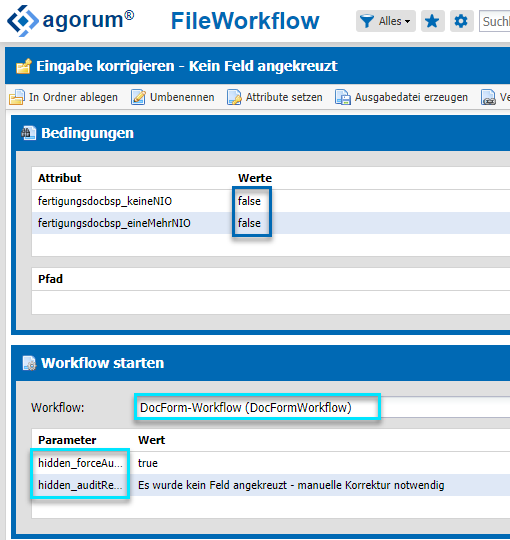
Task: Select the hidden_forceAu... parameter row
Action: 271,463
